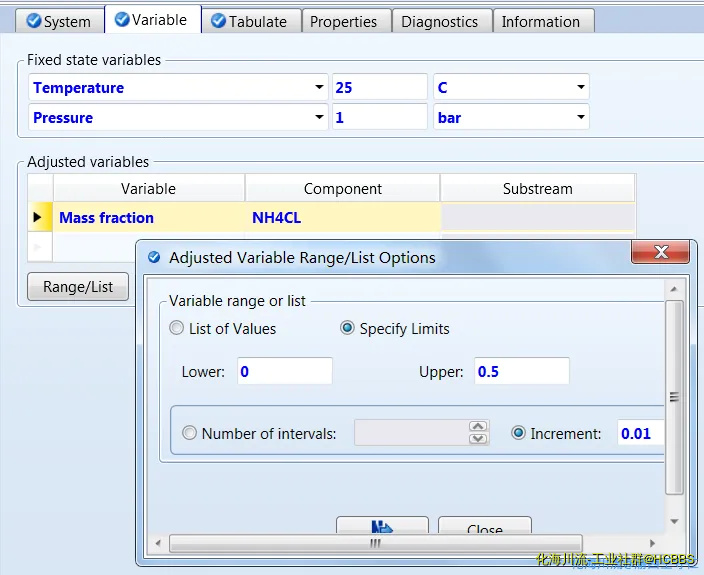
Task: Choose the Specify Limits radio option
Action: (348, 328)
